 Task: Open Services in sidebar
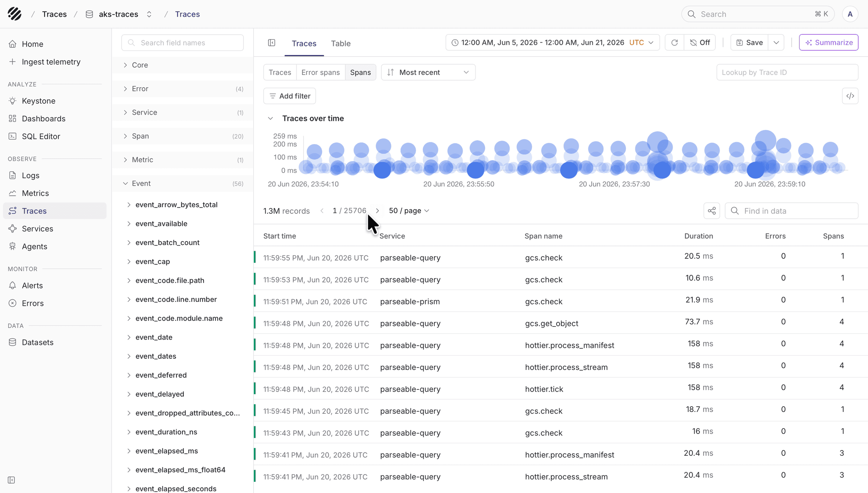click(55, 228)
